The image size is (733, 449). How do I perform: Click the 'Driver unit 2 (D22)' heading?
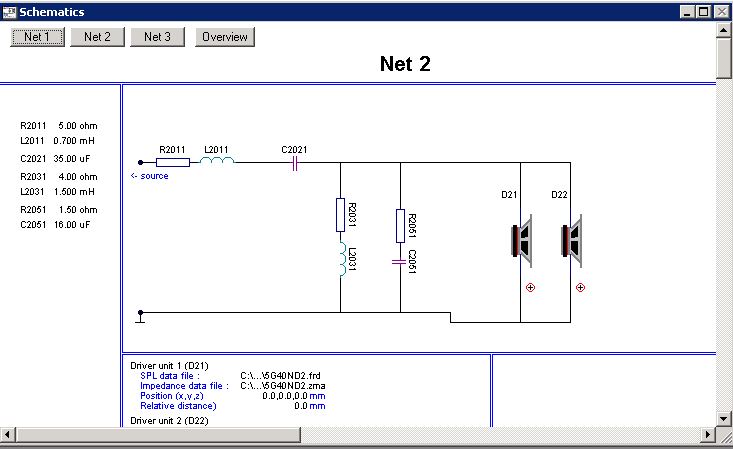click(x=169, y=421)
